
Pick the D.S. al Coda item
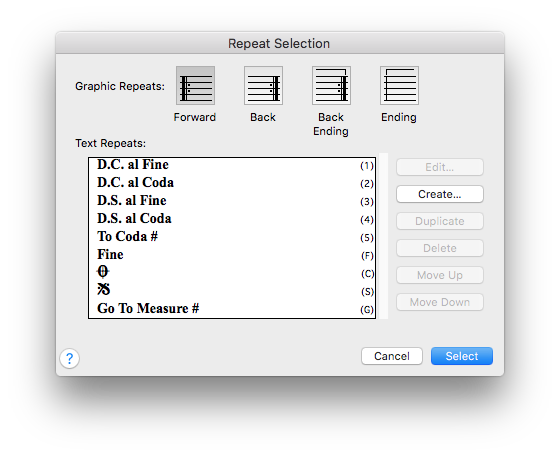(232, 219)
